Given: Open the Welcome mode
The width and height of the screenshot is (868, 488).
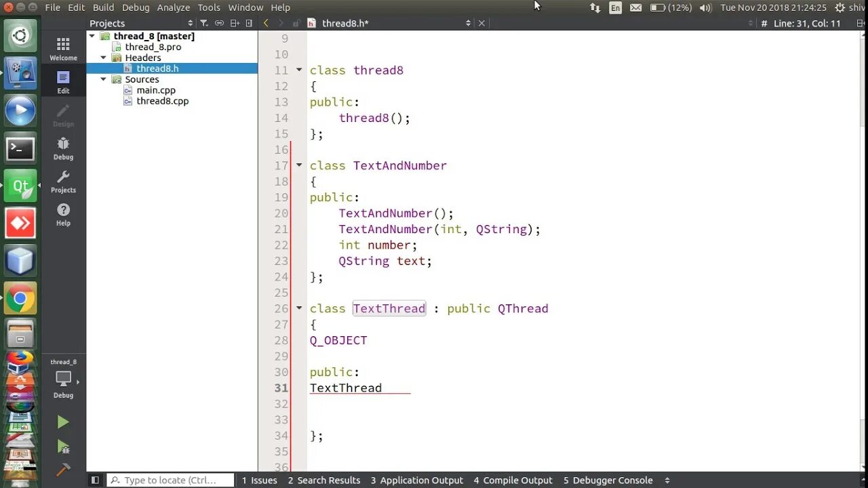Looking at the screenshot, I should [x=63, y=49].
